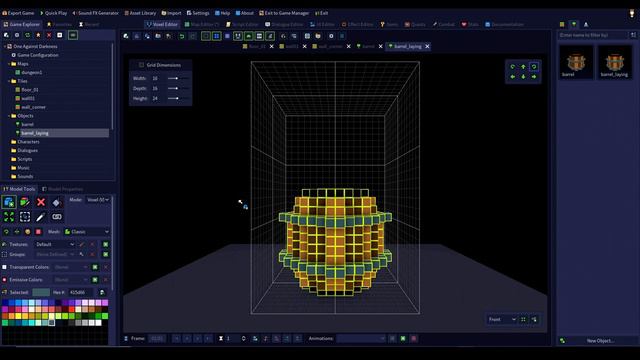The width and height of the screenshot is (640, 360).
Task: Click the copy hex color icon
Action: pyautogui.click(x=102, y=292)
